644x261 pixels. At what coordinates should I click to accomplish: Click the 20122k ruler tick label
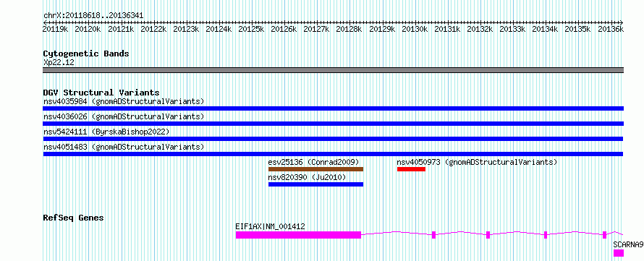(x=153, y=29)
